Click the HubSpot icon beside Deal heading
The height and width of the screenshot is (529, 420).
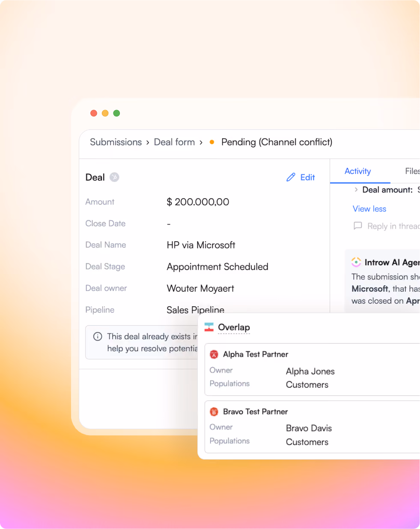click(114, 177)
